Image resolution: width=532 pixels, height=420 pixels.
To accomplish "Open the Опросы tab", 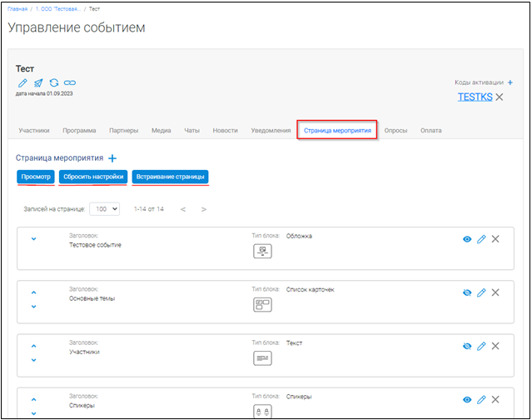I will (395, 131).
